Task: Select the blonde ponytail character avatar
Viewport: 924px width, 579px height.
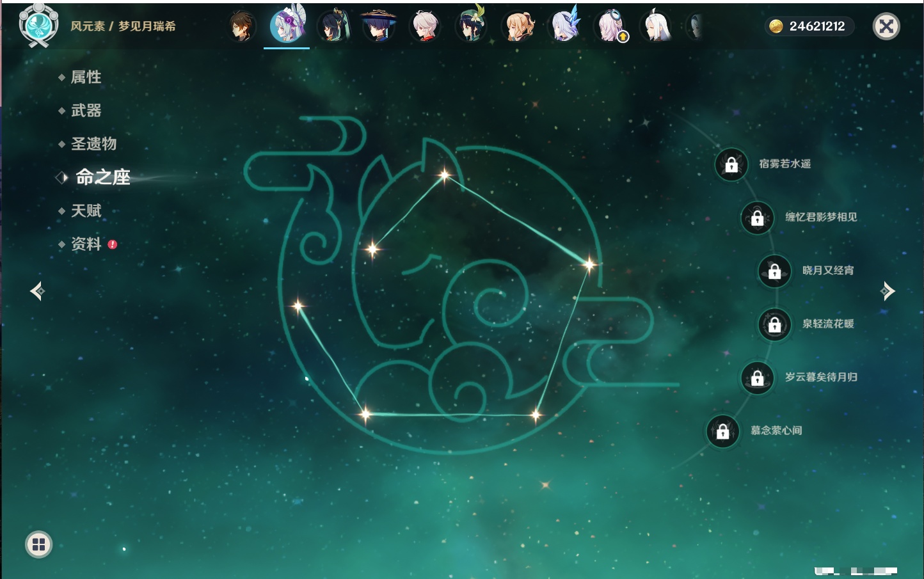Action: pos(518,27)
